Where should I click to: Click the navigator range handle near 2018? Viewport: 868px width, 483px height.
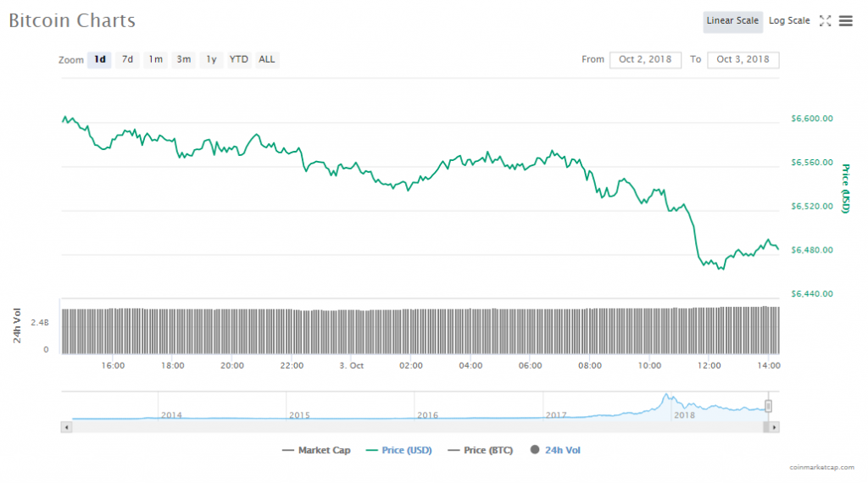[x=769, y=406]
